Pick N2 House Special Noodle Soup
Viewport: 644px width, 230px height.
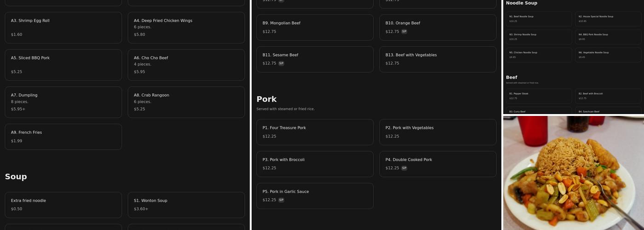[x=608, y=18]
